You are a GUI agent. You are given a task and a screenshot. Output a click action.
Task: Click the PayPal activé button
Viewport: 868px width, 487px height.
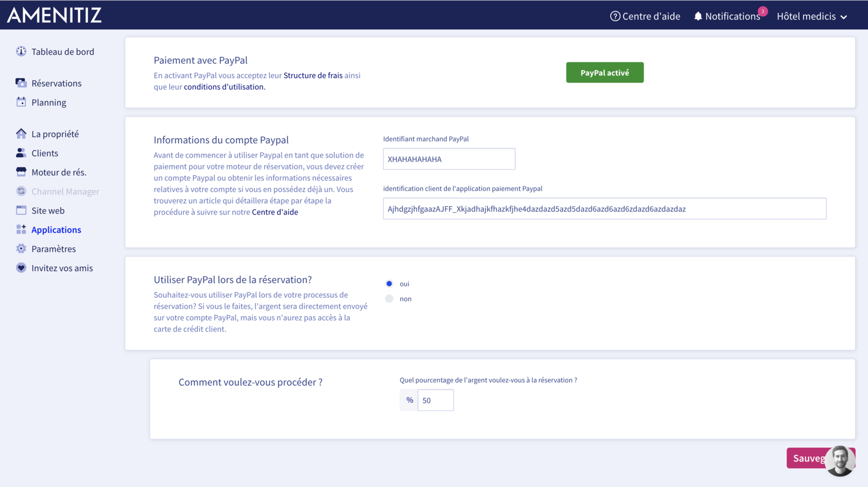[x=605, y=73]
